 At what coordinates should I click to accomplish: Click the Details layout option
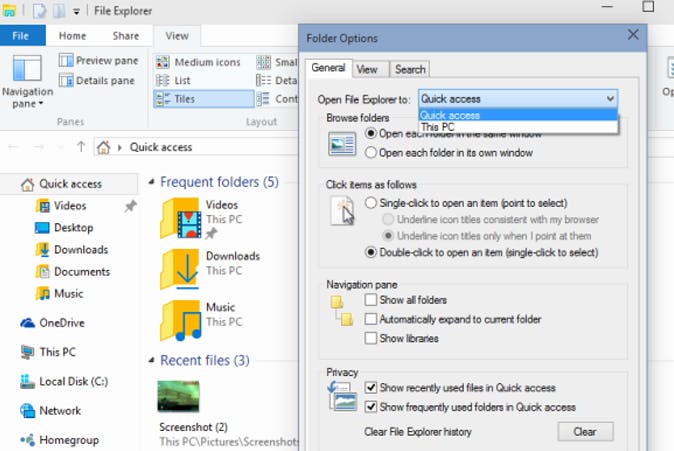pyautogui.click(x=277, y=80)
